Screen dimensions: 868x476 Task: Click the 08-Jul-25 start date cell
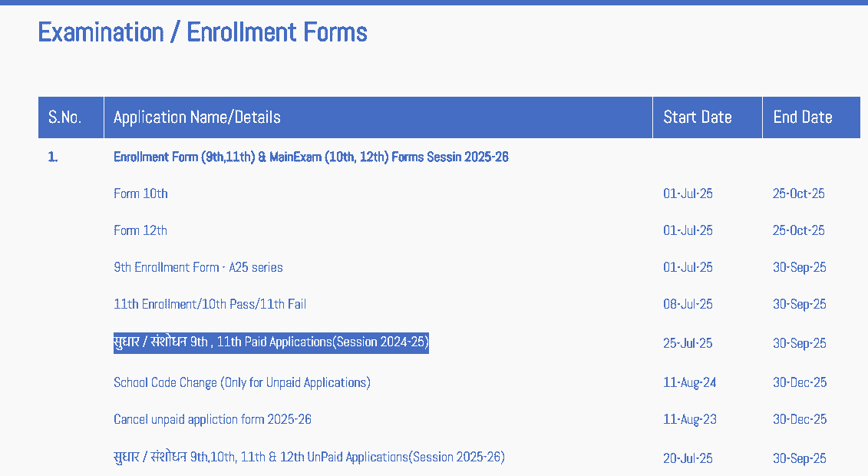click(688, 304)
